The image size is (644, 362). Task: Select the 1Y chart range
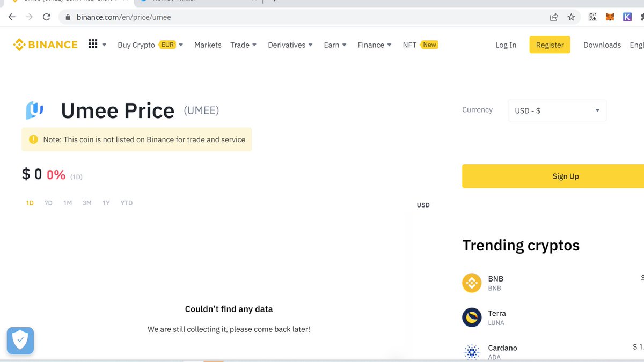106,203
